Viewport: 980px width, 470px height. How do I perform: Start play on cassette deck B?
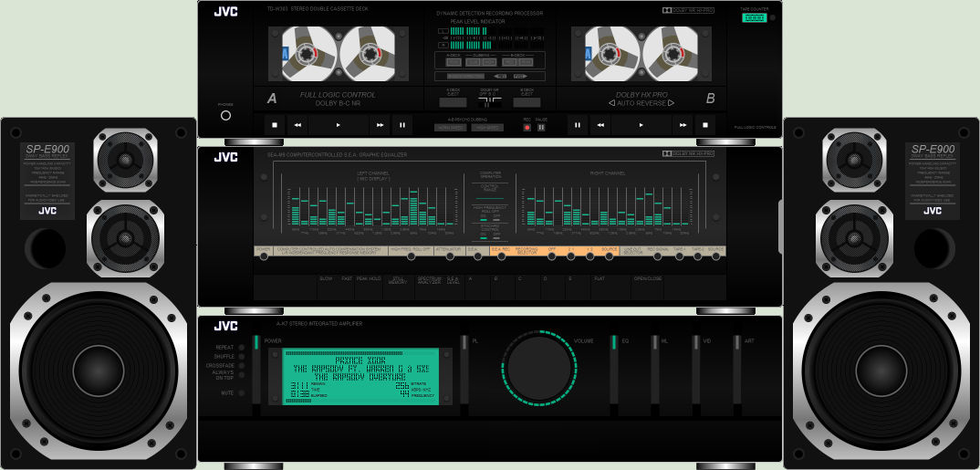pos(641,125)
